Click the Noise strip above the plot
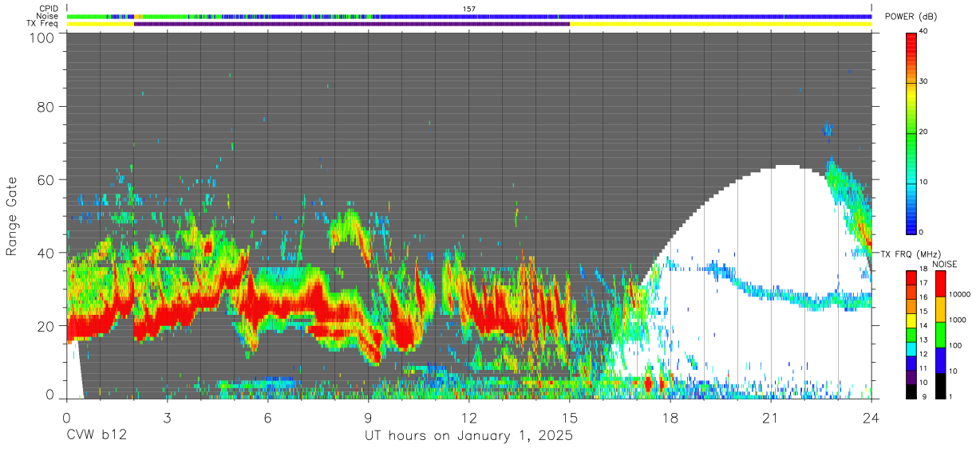Viewport: 980px width, 452px height. (x=469, y=16)
